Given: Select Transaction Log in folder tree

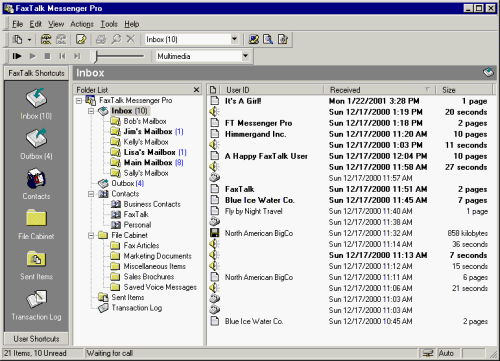Looking at the screenshot, I should (137, 308).
